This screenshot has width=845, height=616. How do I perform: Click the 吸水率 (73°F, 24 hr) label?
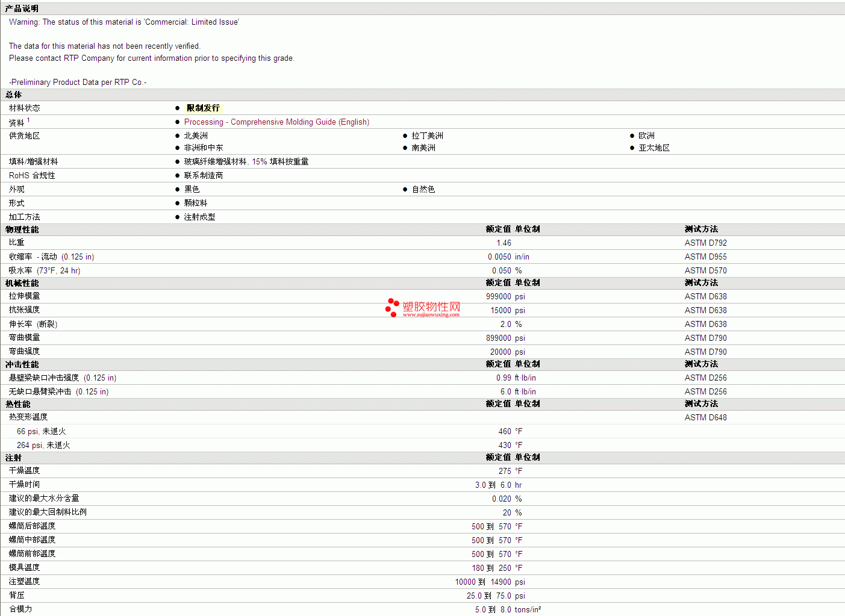point(45,271)
